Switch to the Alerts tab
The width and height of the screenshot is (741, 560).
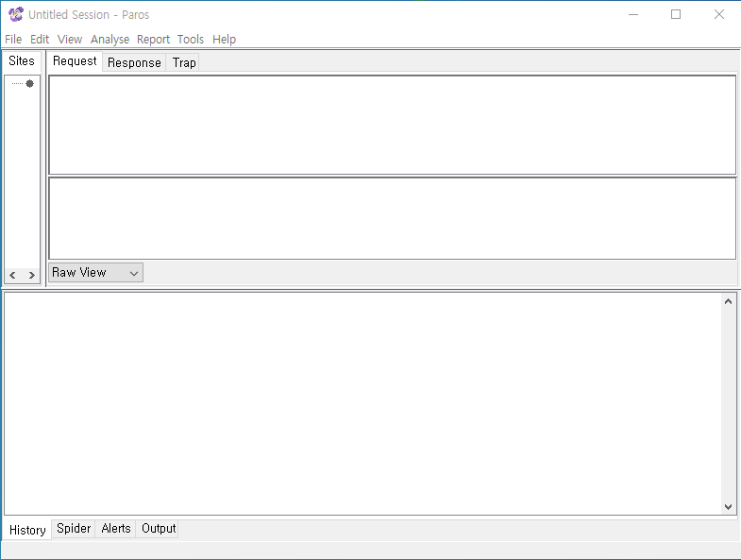(x=116, y=528)
